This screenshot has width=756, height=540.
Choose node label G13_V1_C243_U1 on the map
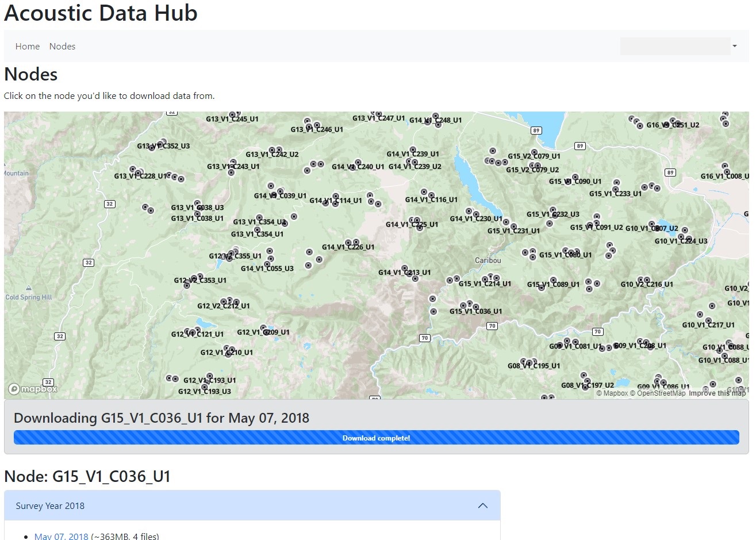[x=233, y=166]
